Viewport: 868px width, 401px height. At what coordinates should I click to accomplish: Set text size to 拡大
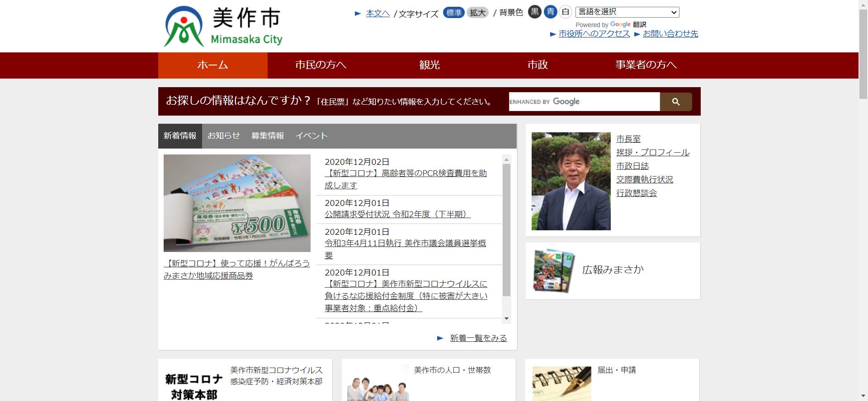(477, 13)
